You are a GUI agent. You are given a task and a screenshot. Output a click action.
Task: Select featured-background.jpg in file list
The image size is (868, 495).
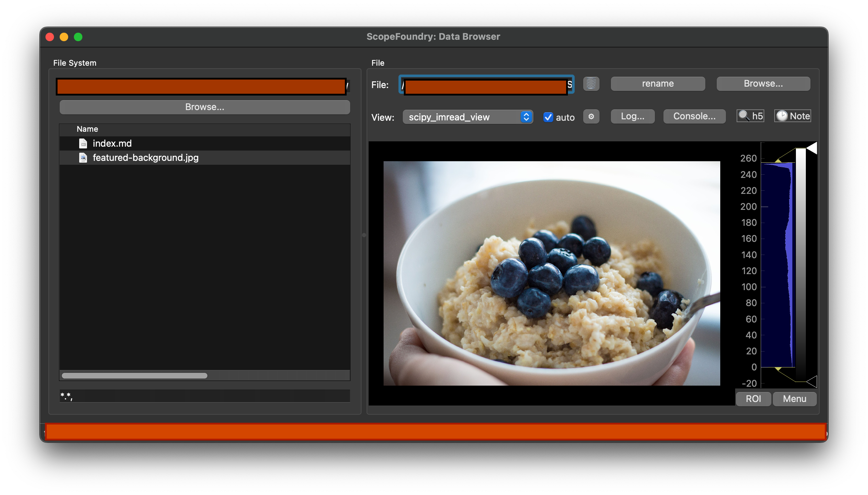coord(205,158)
